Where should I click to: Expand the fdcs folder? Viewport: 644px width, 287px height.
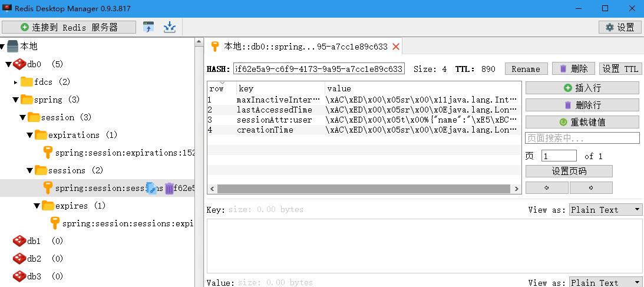click(16, 82)
